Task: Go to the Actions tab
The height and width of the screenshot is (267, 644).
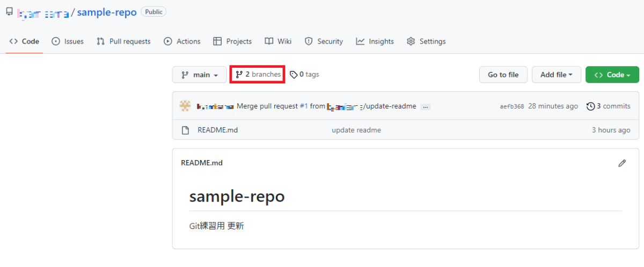Action: (x=182, y=41)
